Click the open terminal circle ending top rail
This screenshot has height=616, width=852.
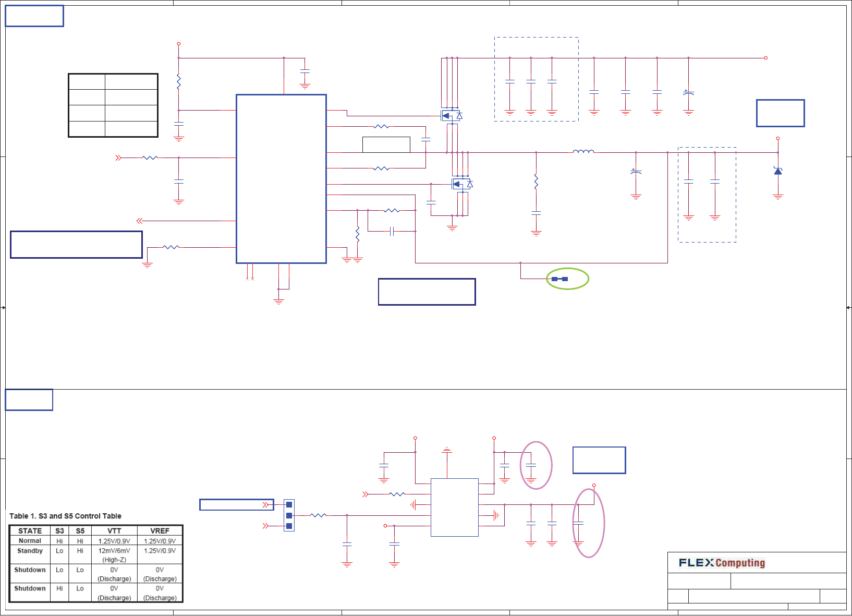[x=765, y=58]
